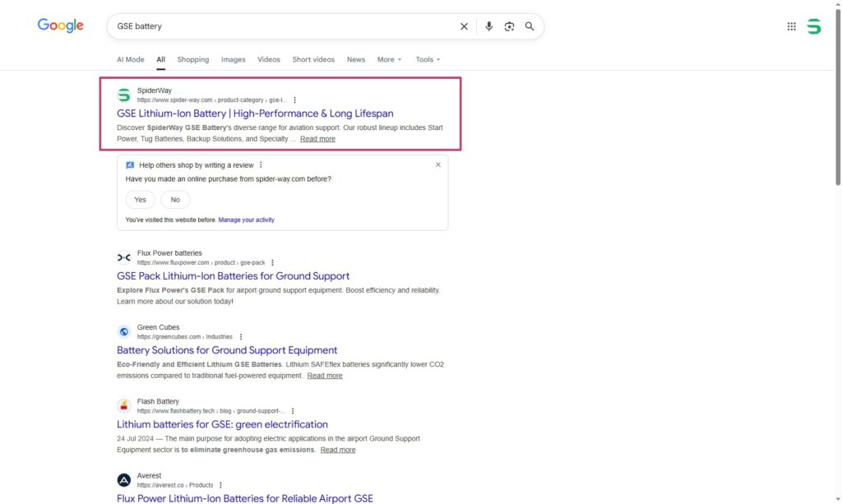Open the review prompt options menu

(x=261, y=165)
